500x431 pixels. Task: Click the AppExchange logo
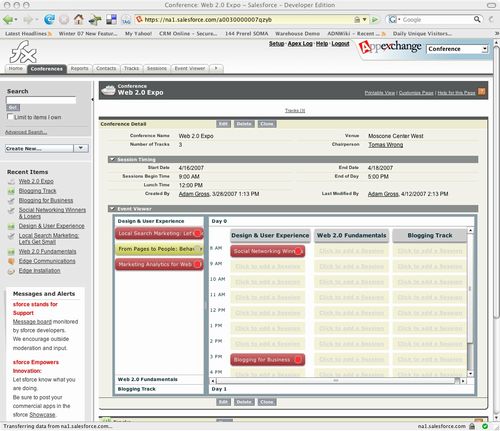pos(390,47)
